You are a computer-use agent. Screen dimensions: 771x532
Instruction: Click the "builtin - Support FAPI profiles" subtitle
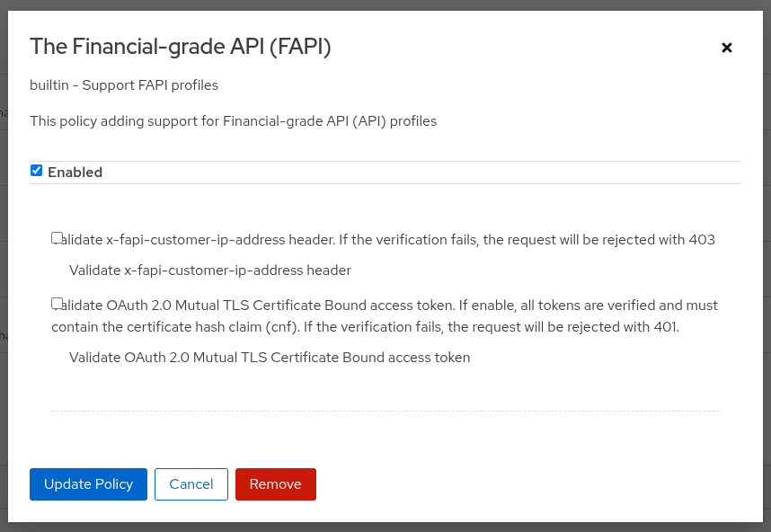tap(124, 85)
